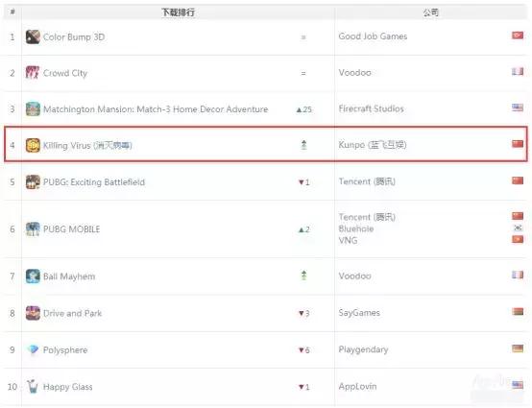Open the Ball Mayhem title link
Viewport: 532px width, 408px height.
(69, 276)
